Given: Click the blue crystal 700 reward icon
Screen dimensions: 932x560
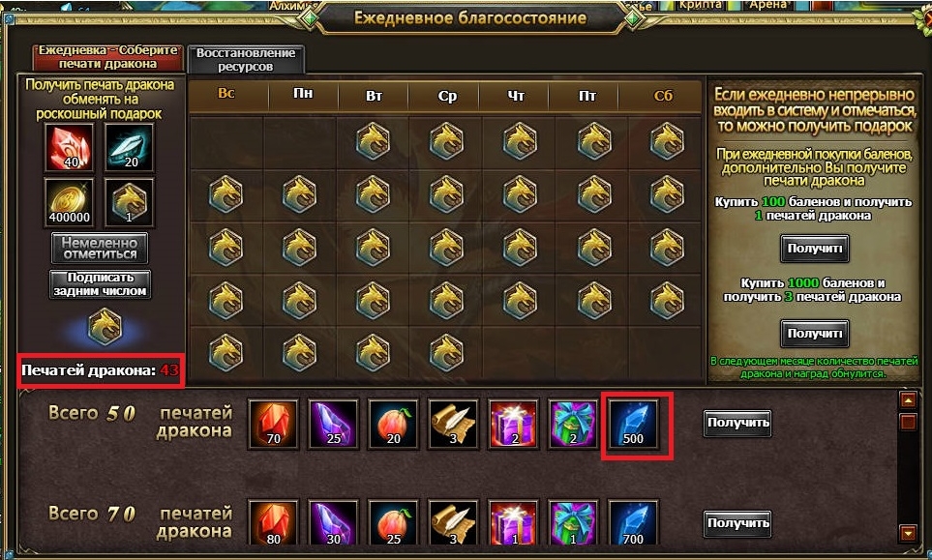Looking at the screenshot, I should click(x=634, y=524).
